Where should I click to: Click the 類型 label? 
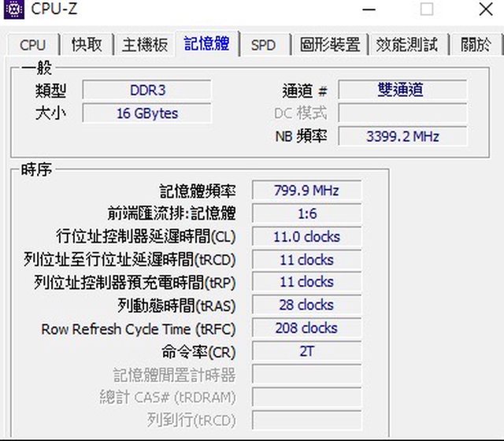point(50,91)
